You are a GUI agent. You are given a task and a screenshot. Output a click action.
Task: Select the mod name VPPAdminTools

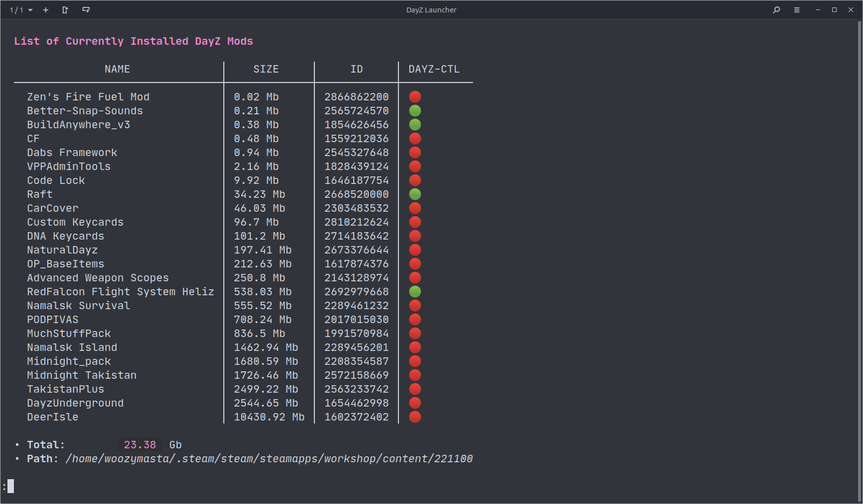(x=69, y=167)
